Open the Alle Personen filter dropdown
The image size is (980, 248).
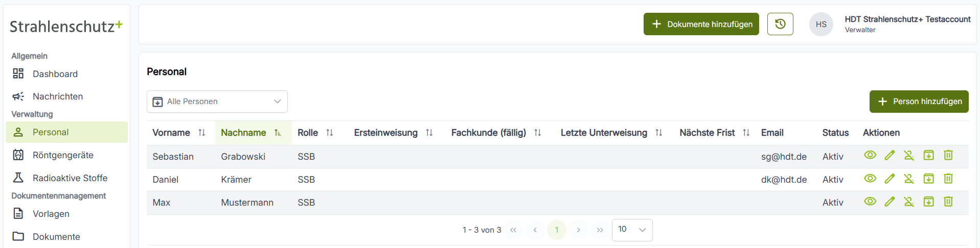(217, 102)
